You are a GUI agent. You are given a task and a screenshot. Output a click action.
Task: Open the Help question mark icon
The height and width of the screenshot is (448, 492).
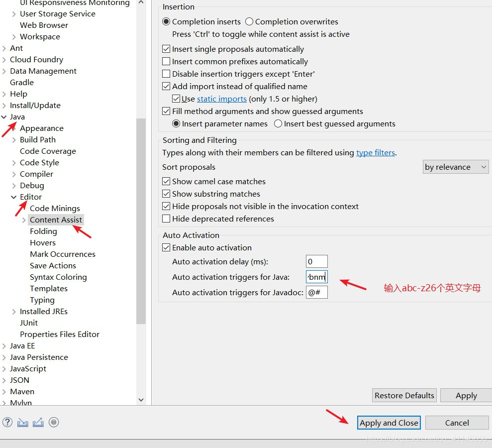7,422
